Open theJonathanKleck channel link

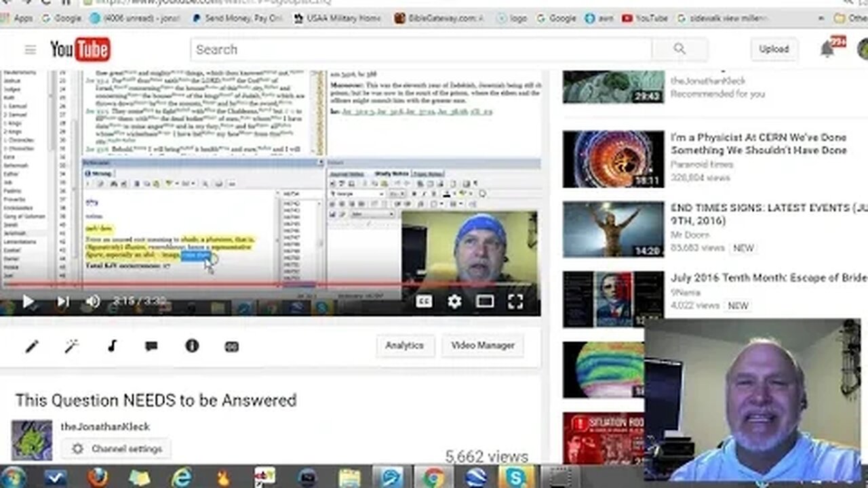click(x=105, y=426)
